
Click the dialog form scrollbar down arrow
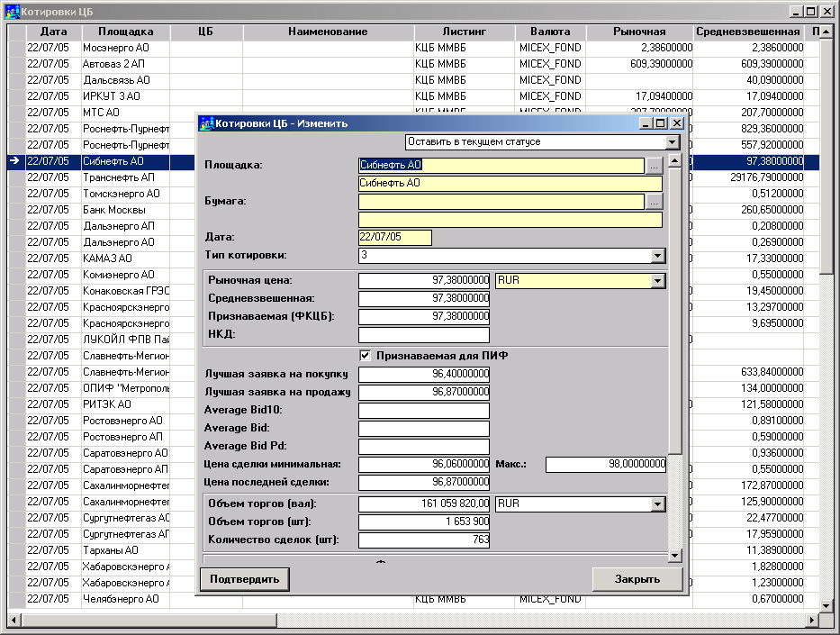tap(675, 556)
